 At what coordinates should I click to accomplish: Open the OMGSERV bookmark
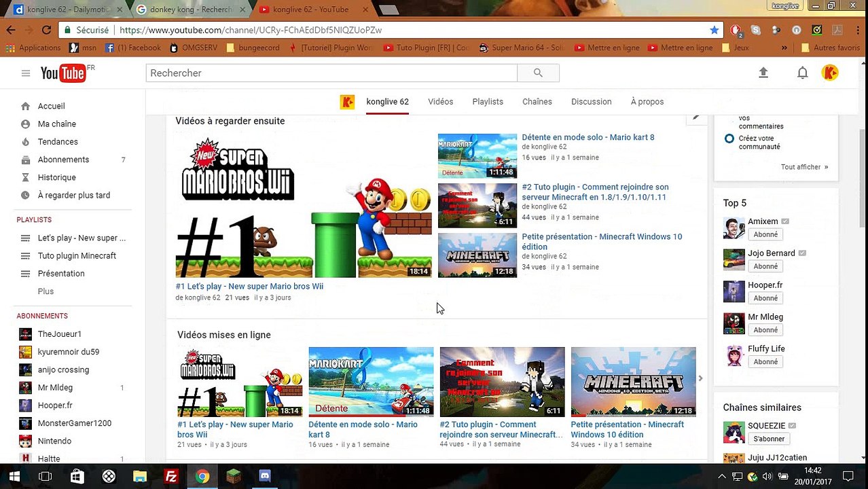194,48
